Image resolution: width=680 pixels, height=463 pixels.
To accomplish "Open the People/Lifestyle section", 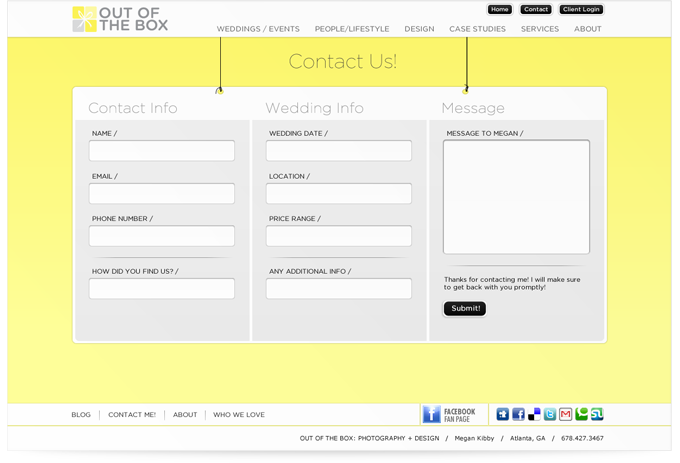I will [x=352, y=29].
